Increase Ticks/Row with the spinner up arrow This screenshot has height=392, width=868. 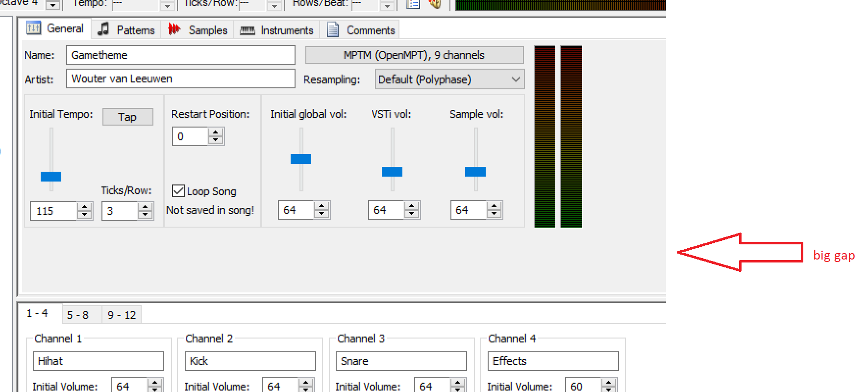pos(145,207)
